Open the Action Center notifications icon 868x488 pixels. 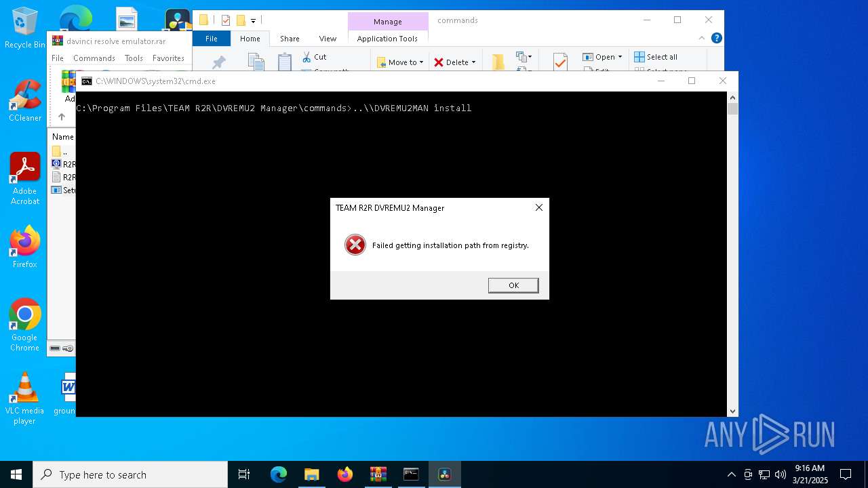[x=846, y=474]
